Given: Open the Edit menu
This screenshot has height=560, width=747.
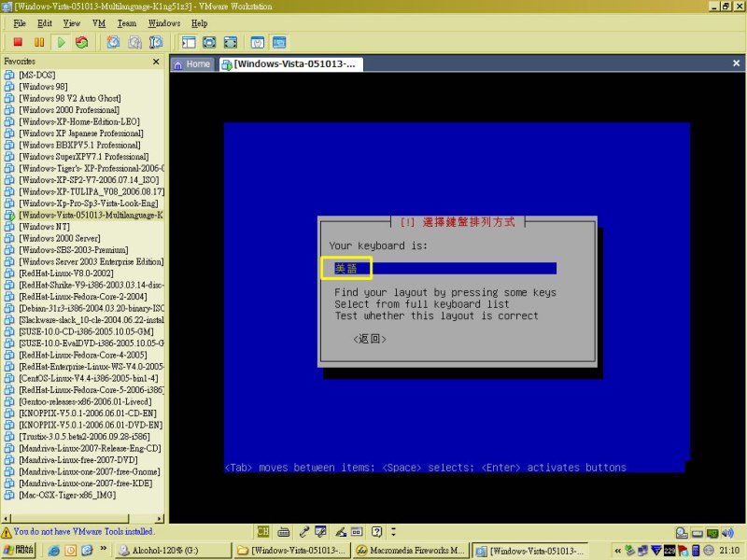Looking at the screenshot, I should click(x=45, y=22).
